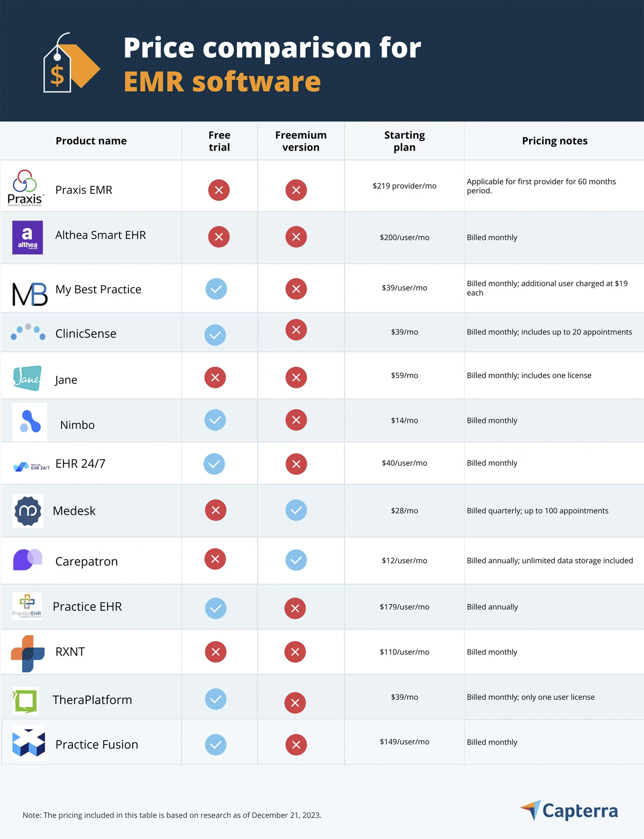Click the RXNT freemium red X
The image size is (644, 839).
pos(295,652)
